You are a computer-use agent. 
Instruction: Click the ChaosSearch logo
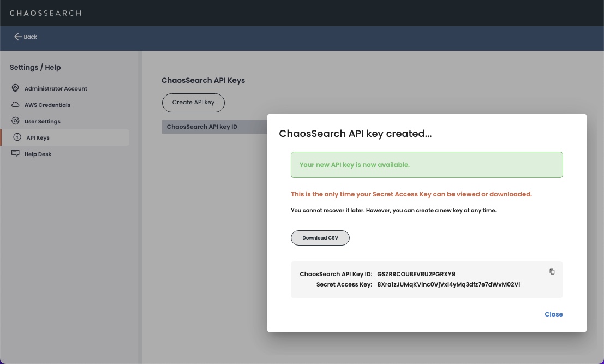click(45, 13)
